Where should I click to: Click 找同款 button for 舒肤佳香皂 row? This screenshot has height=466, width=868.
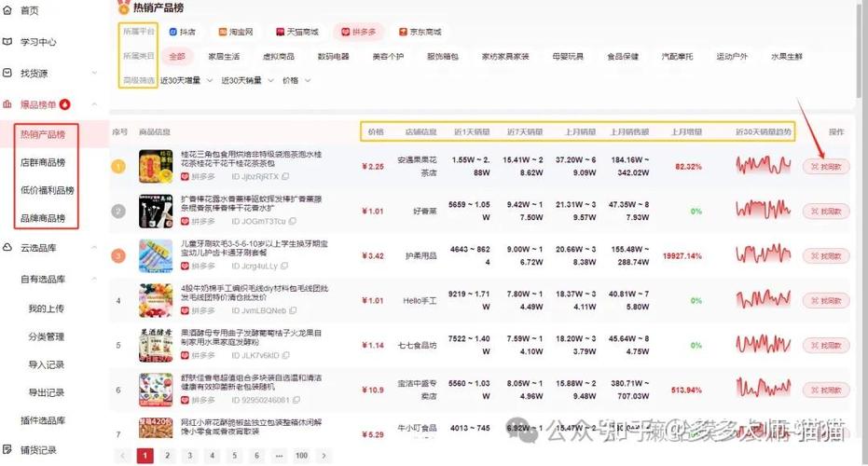pos(826,391)
